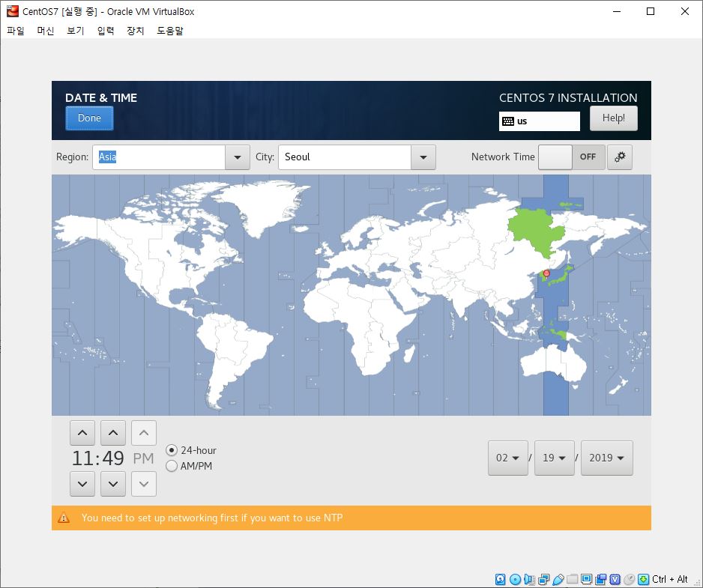Image resolution: width=703 pixels, height=588 pixels.
Task: Toggle AM/PM using the down arrow
Action: tap(144, 484)
